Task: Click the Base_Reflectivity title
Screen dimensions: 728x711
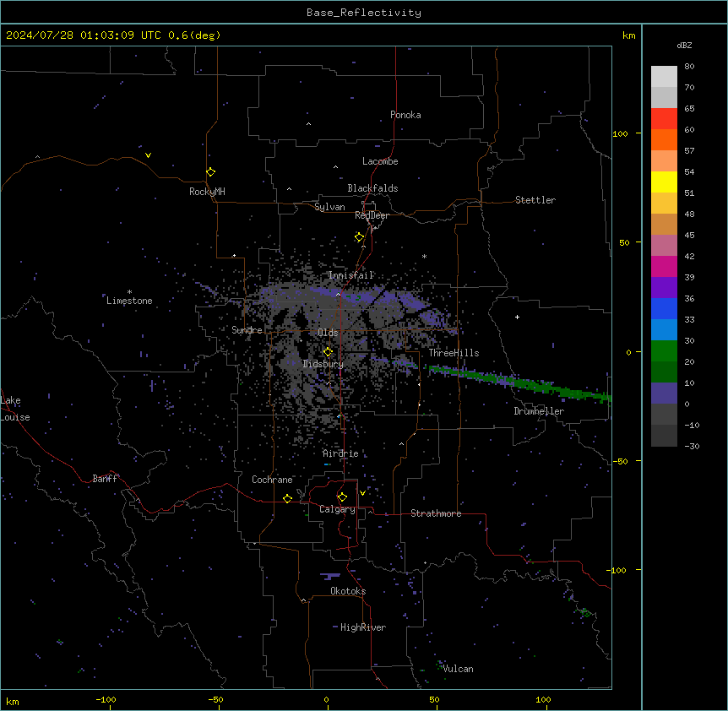Action: [x=364, y=13]
